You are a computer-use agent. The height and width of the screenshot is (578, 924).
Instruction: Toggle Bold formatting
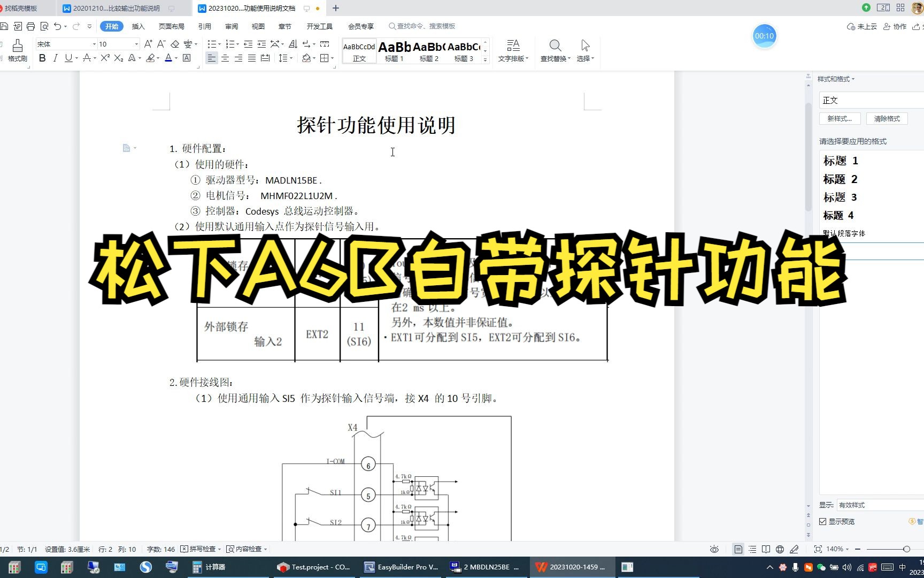[x=42, y=58]
